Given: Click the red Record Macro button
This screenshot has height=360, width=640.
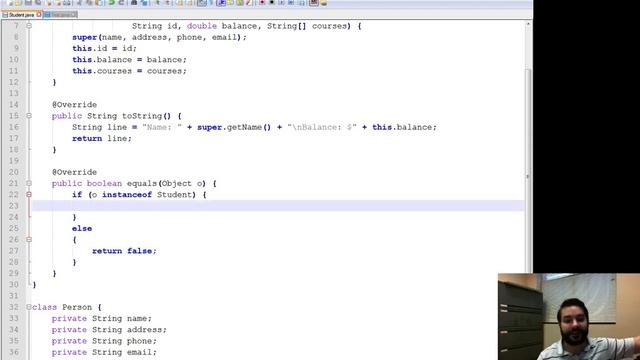Looking at the screenshot, I should [262, 2].
